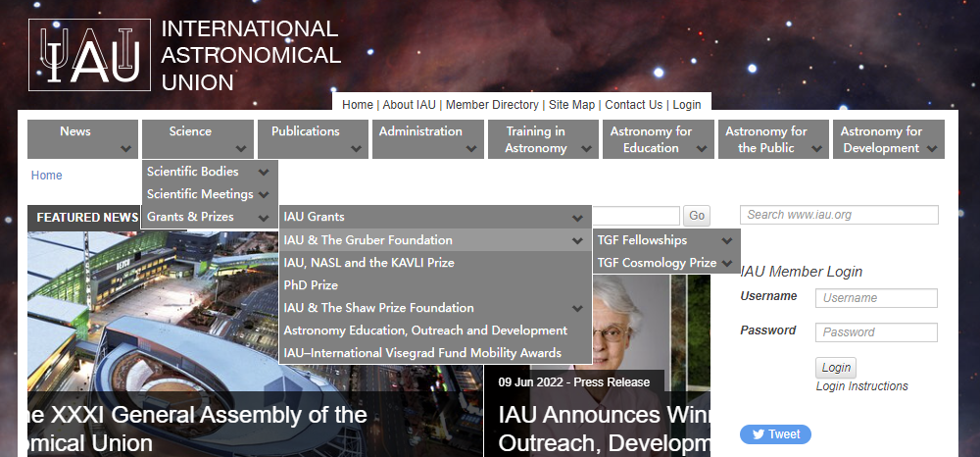Viewport: 980px width, 457px height.
Task: Expand chevron next to TGF Cosmology Prize
Action: [x=726, y=263]
